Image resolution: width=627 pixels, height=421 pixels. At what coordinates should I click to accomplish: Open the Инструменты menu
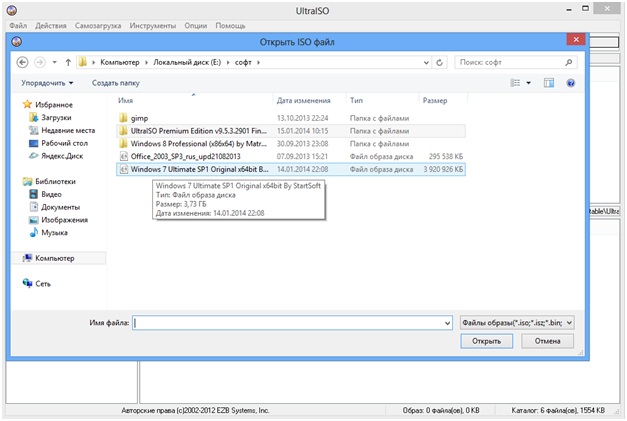[x=153, y=26]
